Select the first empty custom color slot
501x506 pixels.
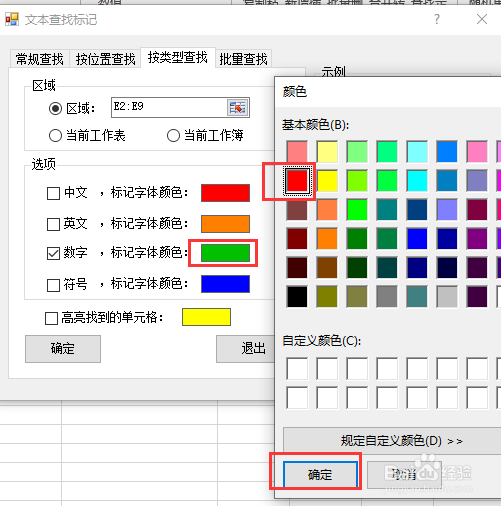(x=297, y=369)
